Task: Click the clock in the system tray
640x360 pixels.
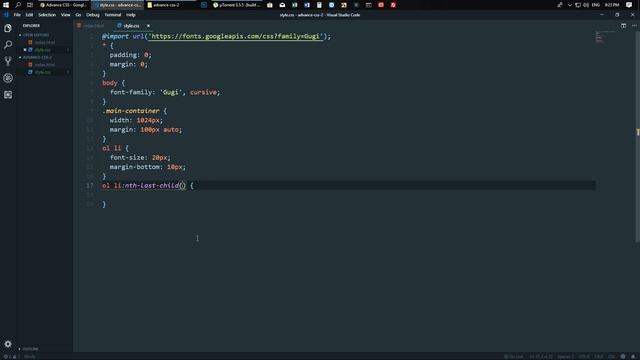Action: click(x=612, y=5)
